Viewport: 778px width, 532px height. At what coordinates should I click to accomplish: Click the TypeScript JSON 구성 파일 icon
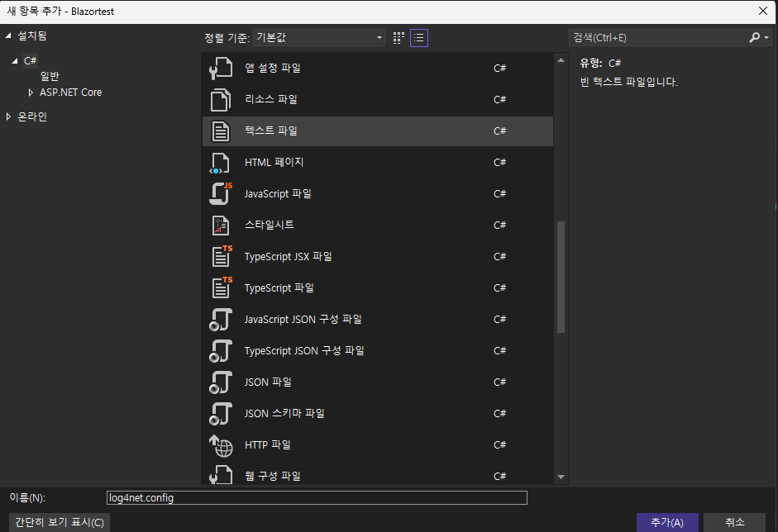221,351
